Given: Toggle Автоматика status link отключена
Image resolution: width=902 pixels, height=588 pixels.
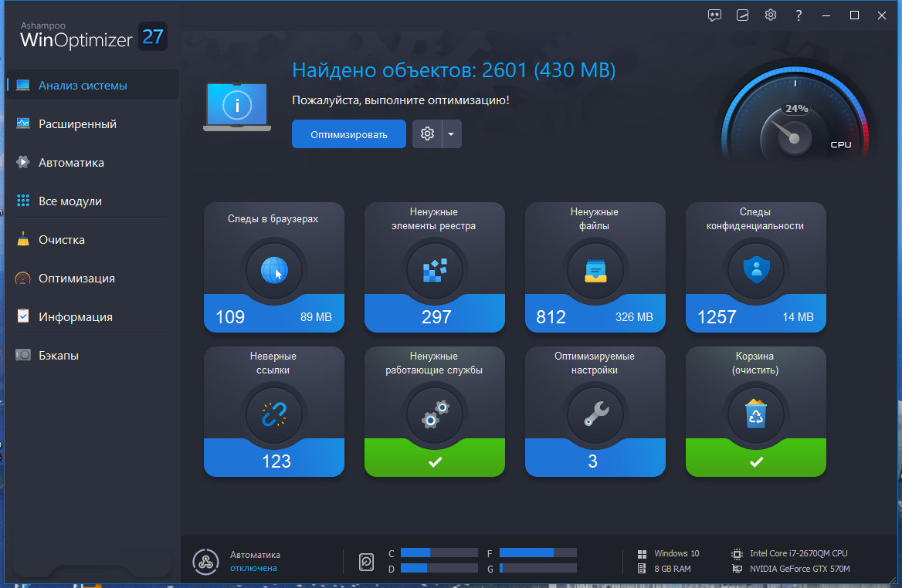Looking at the screenshot, I should (x=253, y=568).
